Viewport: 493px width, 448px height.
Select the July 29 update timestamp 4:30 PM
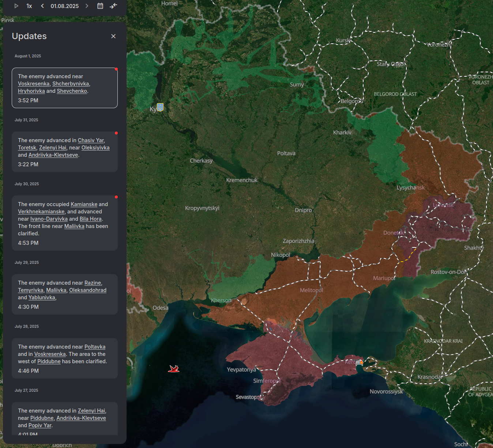pos(28,307)
